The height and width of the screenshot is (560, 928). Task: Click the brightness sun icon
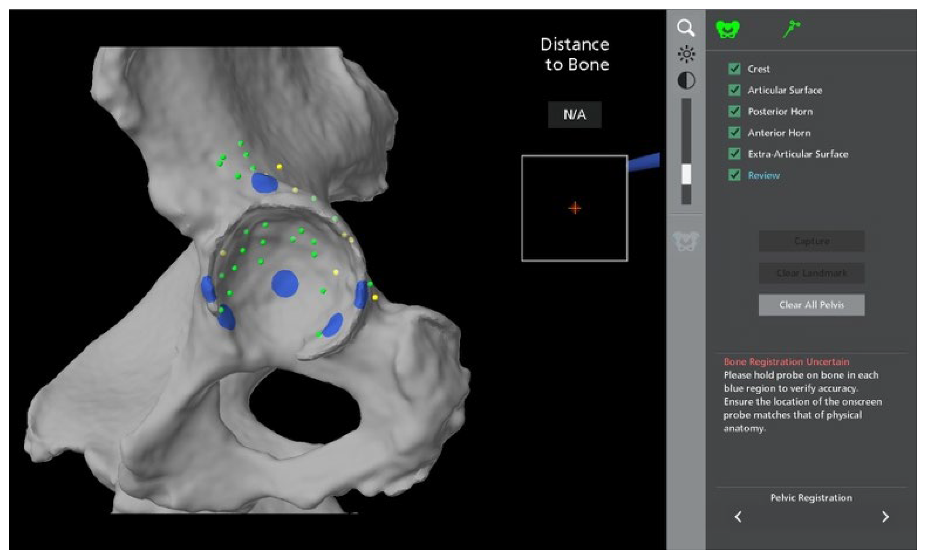click(686, 54)
